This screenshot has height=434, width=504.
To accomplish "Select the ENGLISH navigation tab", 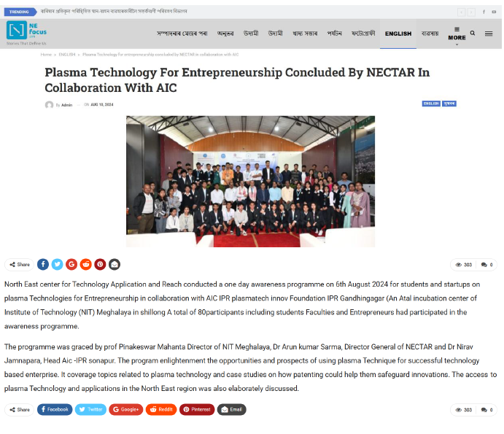I will (398, 34).
